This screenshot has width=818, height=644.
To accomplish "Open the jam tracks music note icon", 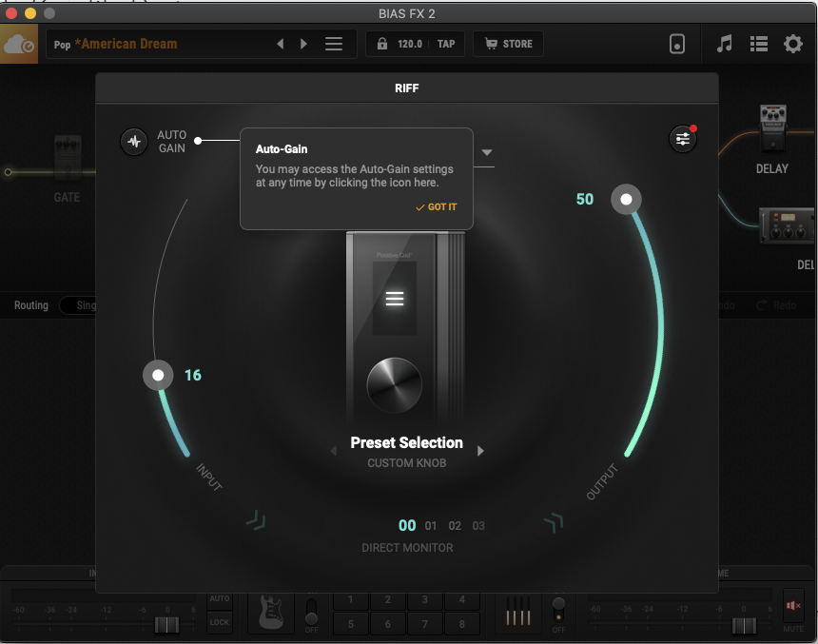I will (x=724, y=44).
